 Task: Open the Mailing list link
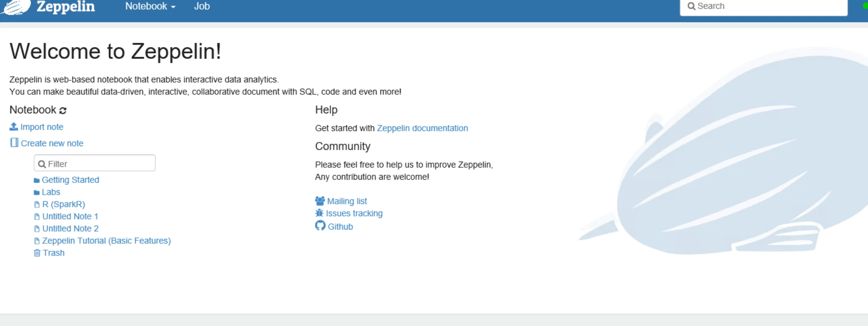pos(347,201)
